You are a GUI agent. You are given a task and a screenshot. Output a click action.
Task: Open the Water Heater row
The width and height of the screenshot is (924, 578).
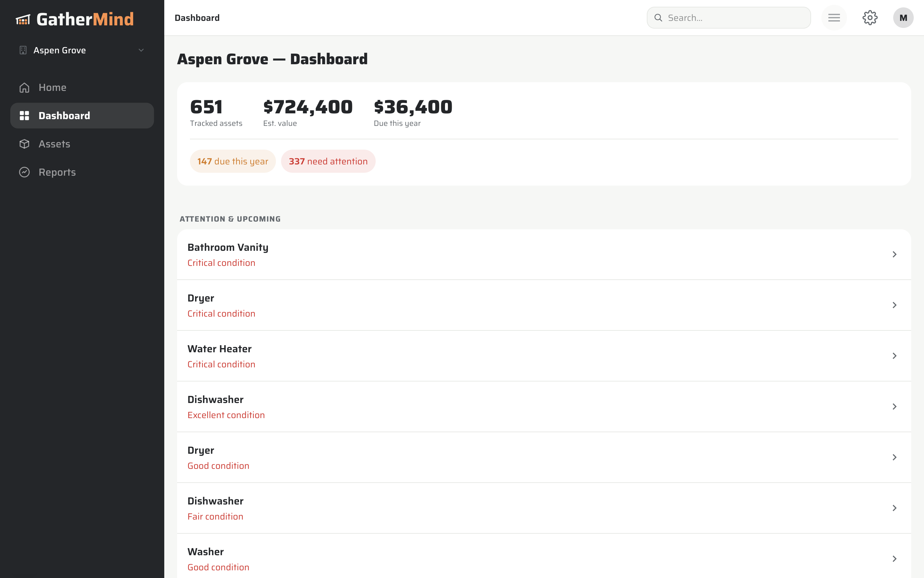coord(544,356)
